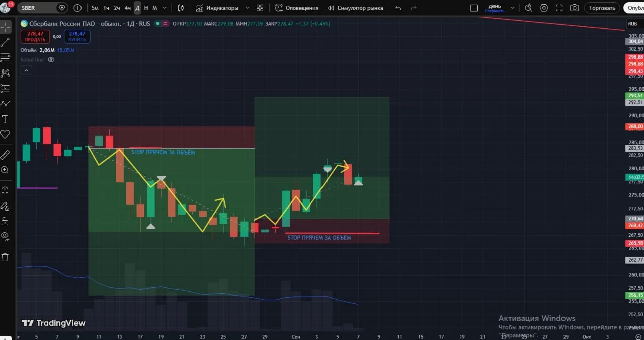Toggle holod line indicator visibility eye
644x340 pixels.
pos(51,60)
